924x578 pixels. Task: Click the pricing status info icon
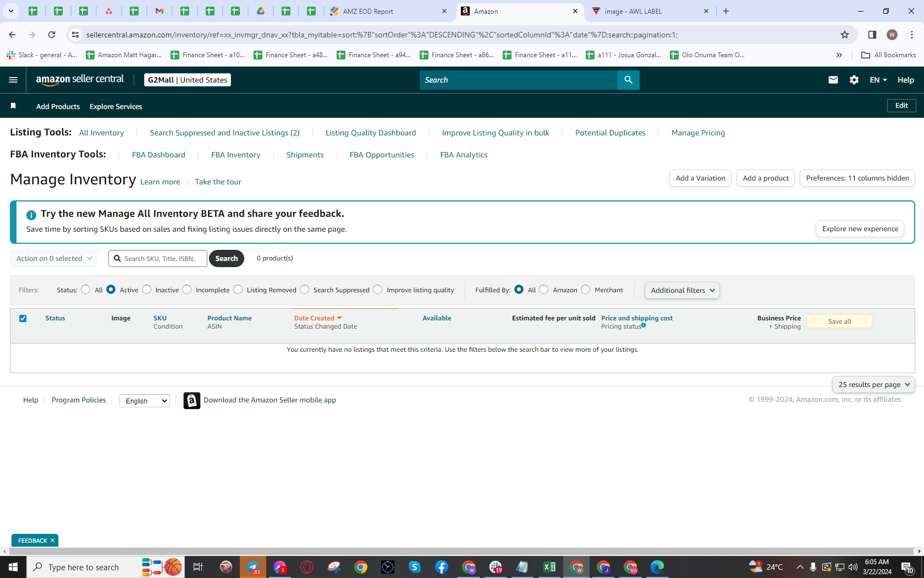[x=643, y=325]
